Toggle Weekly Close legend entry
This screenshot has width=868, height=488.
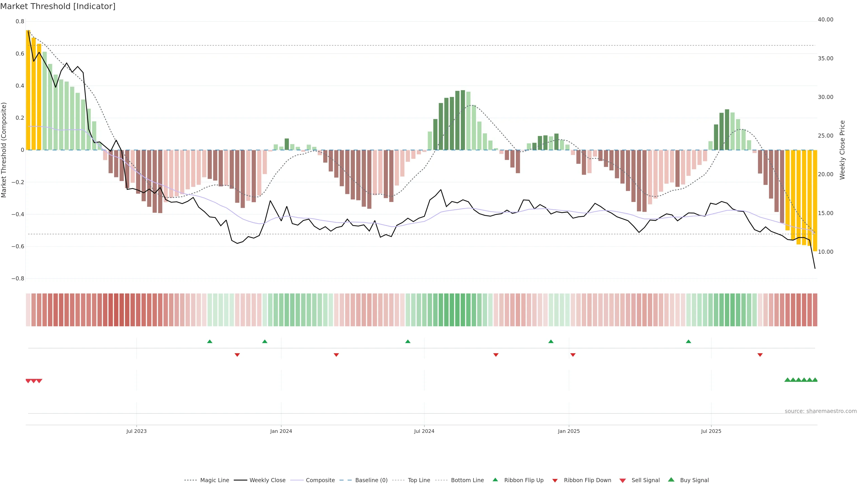click(x=267, y=480)
